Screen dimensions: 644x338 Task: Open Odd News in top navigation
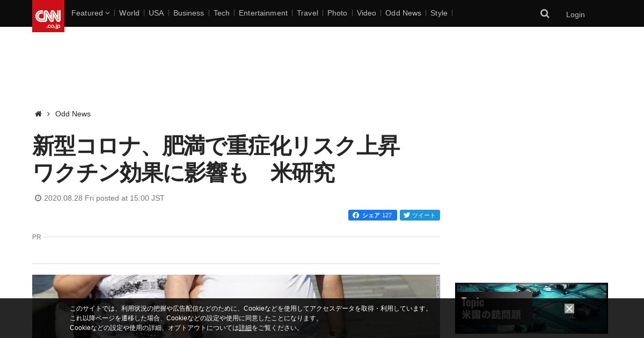pyautogui.click(x=403, y=13)
